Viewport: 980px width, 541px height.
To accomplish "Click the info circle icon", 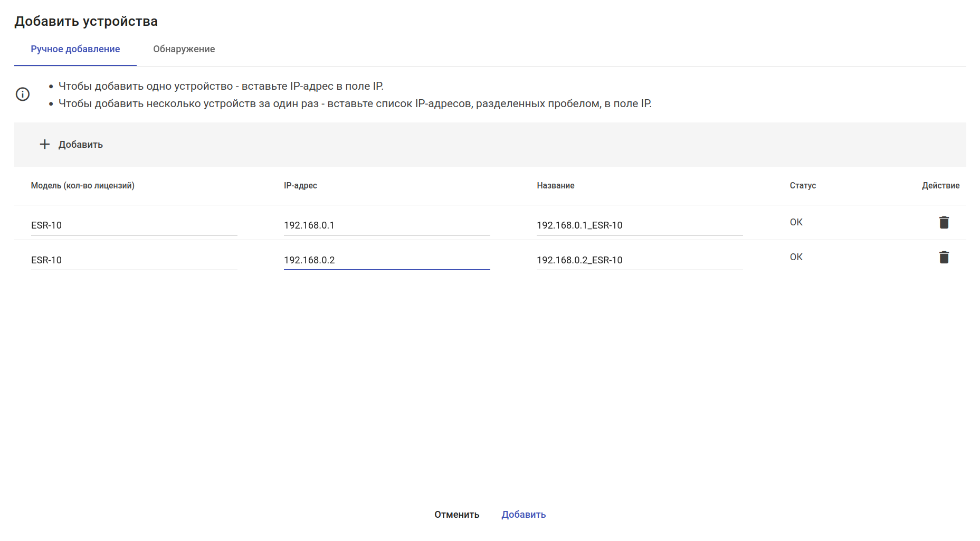I will [x=23, y=94].
